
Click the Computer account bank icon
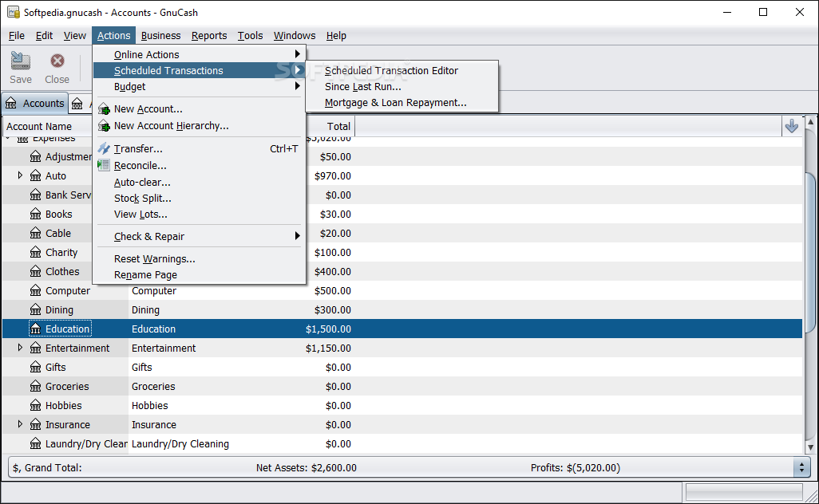pyautogui.click(x=35, y=290)
